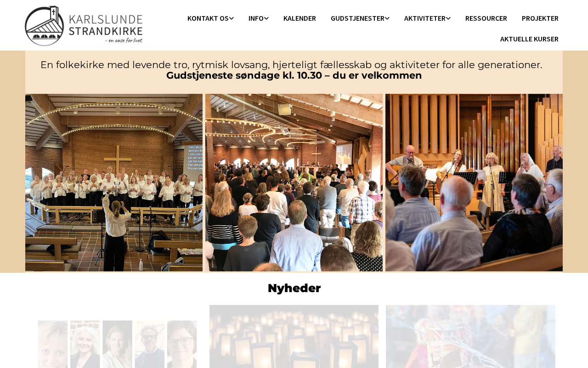
Task: Expand the Gudstjenester dropdown chevron
Action: (x=387, y=18)
